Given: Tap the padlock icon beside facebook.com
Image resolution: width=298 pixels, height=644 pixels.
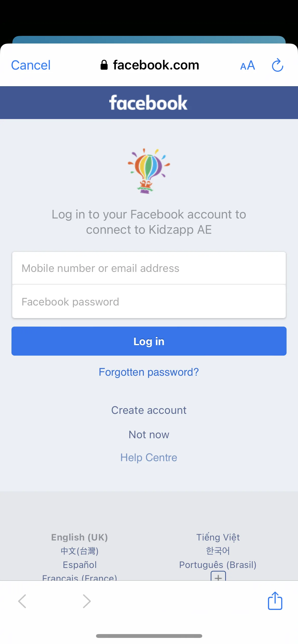Looking at the screenshot, I should [x=104, y=65].
